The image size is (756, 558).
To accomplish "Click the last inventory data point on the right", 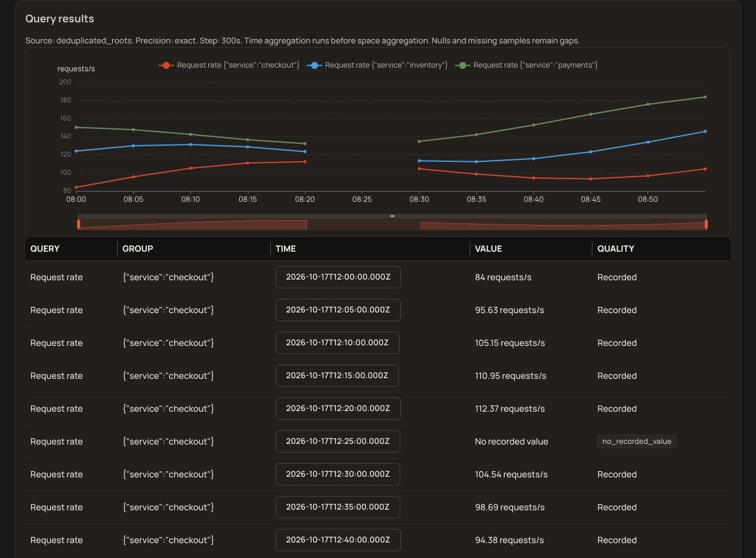I will click(705, 131).
